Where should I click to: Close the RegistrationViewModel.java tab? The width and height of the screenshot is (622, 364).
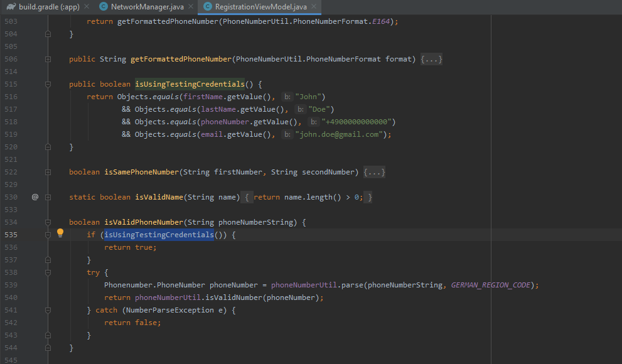(x=314, y=7)
